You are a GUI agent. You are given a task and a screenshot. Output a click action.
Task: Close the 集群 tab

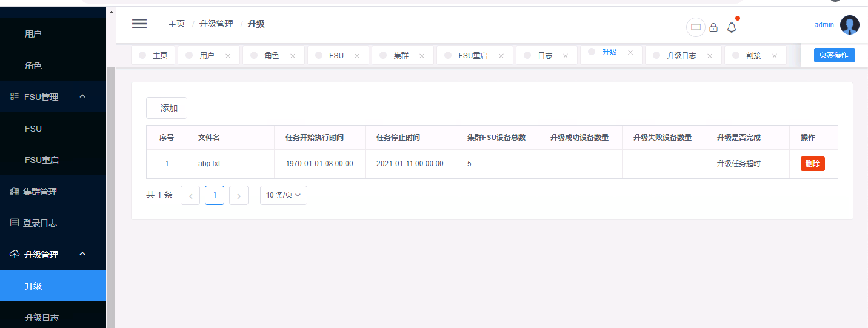pos(422,56)
